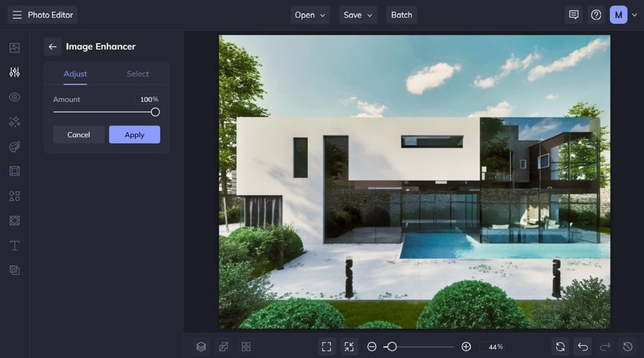Click the compare before/after icon

224,347
